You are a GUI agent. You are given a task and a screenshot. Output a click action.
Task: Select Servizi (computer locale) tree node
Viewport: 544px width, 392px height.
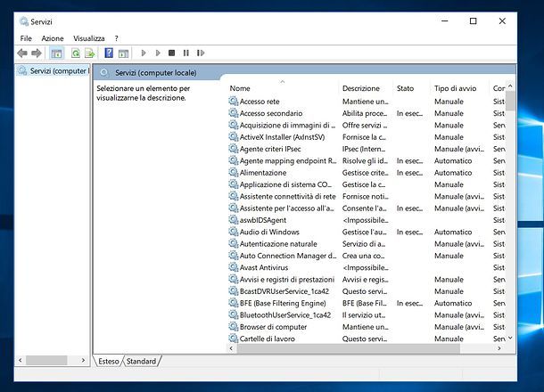point(54,70)
